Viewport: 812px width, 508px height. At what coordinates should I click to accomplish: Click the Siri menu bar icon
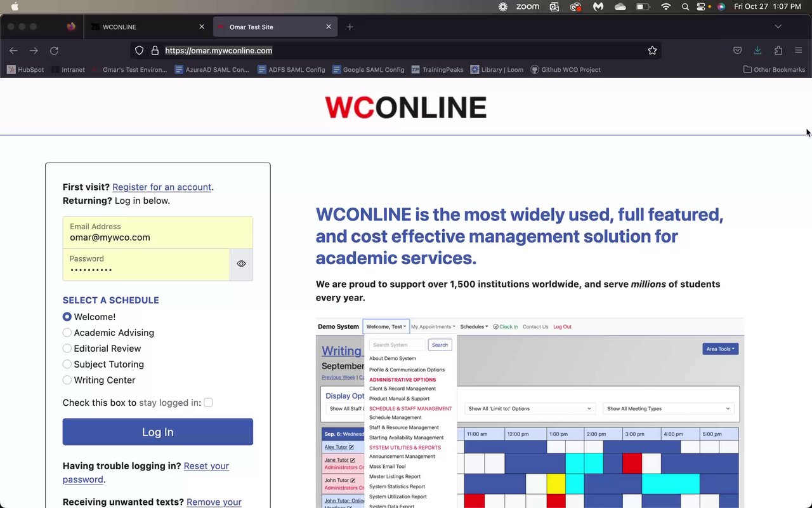click(721, 6)
